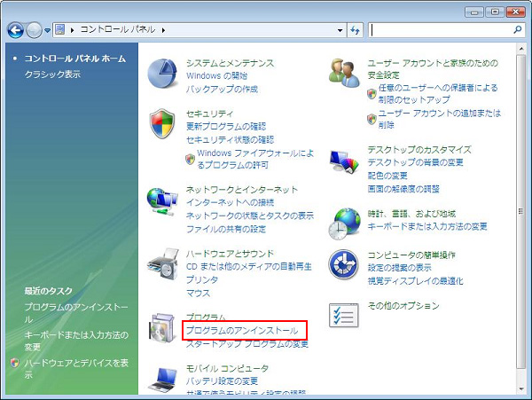
Task: Click the shield icon beside Windows ファイアウォール link
Action: [191, 159]
